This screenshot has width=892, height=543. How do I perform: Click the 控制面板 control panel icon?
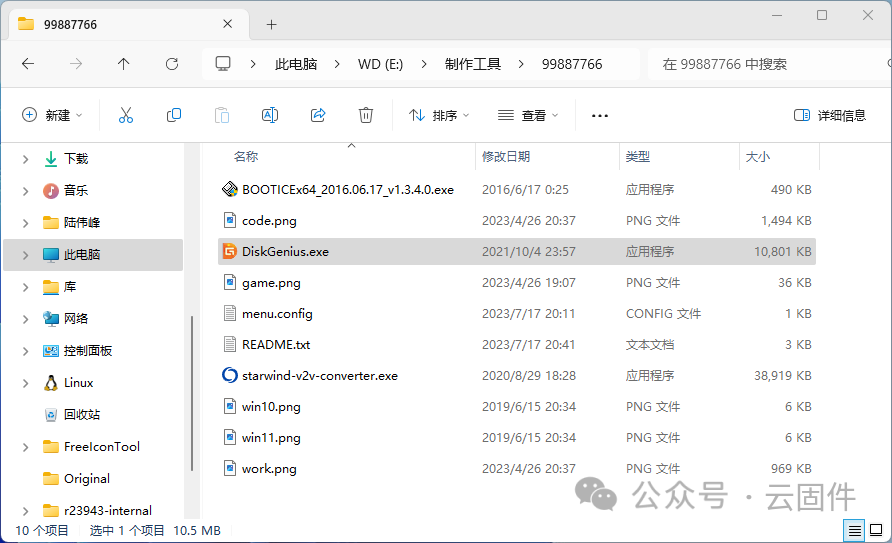click(51, 351)
